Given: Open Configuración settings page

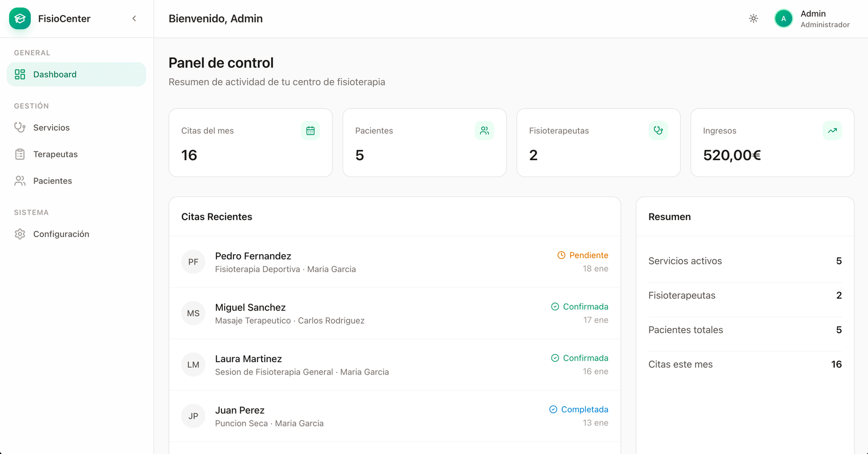Looking at the screenshot, I should (x=61, y=234).
